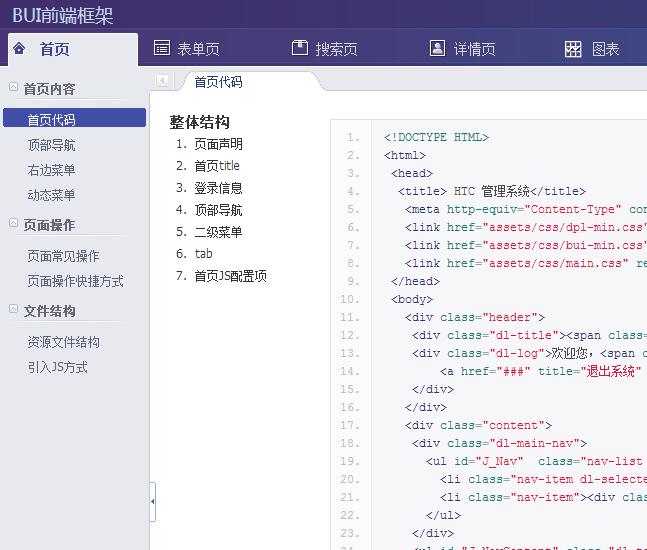Screen dimensions: 647x550
Task: Open 资源文件结构 in the sidebar
Action: pyautogui.click(x=63, y=342)
